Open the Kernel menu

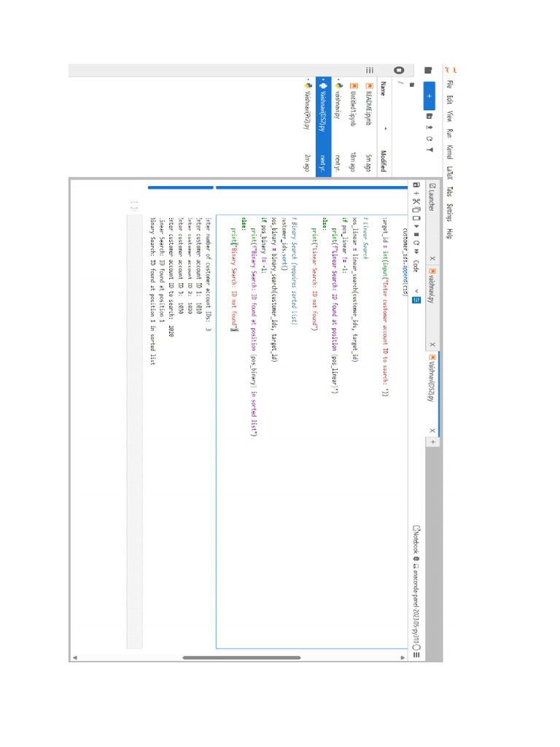point(449,152)
